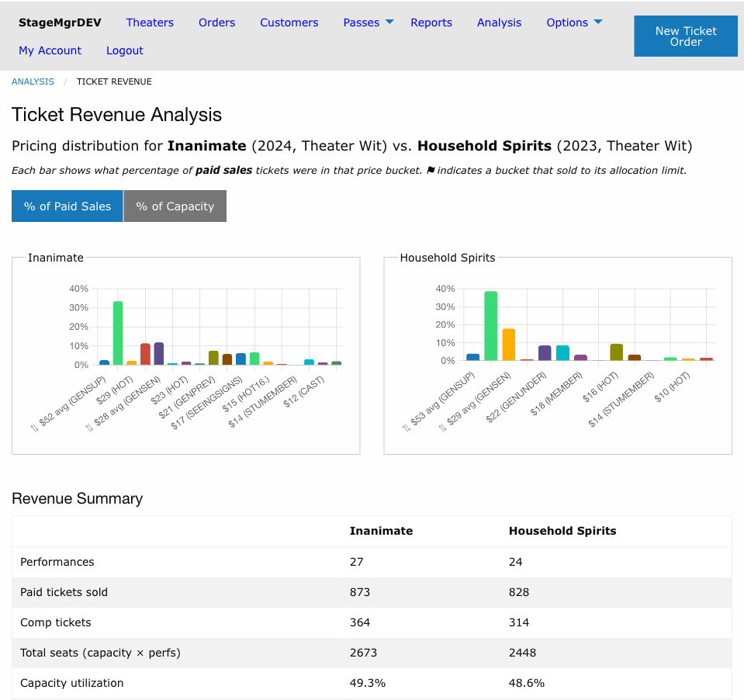744x700 pixels.
Task: Go to the Analysis breadcrumb link
Action: 33,81
